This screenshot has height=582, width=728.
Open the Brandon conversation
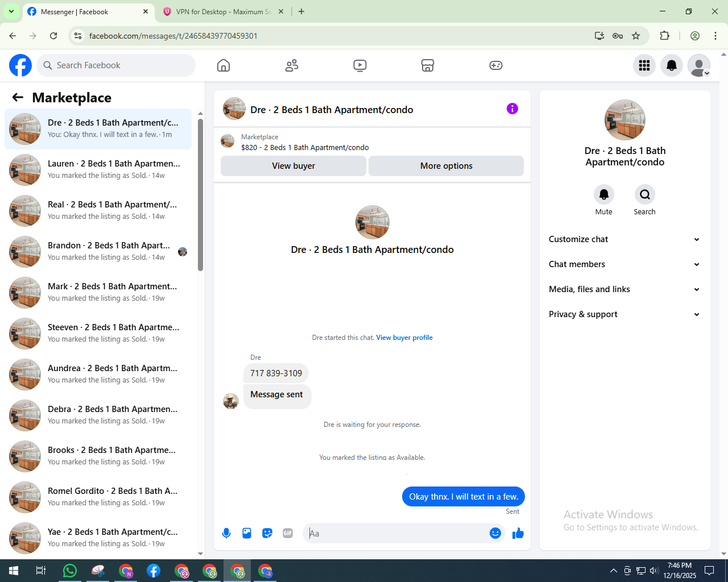point(98,252)
